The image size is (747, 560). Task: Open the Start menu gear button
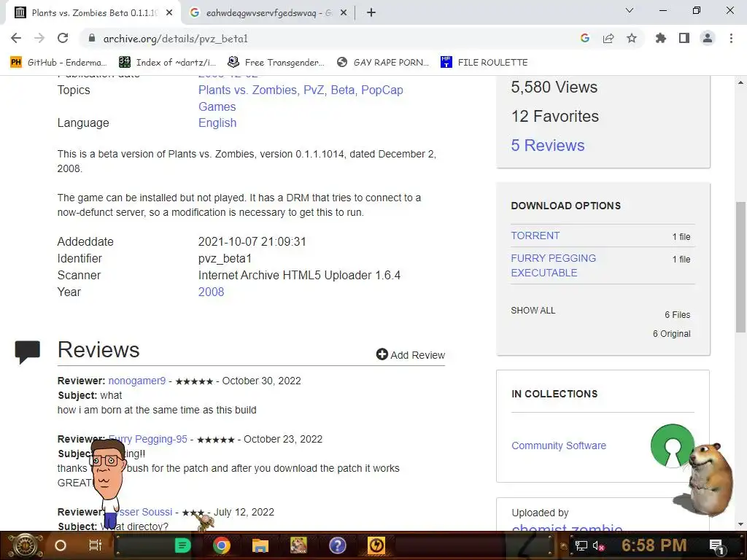click(26, 545)
